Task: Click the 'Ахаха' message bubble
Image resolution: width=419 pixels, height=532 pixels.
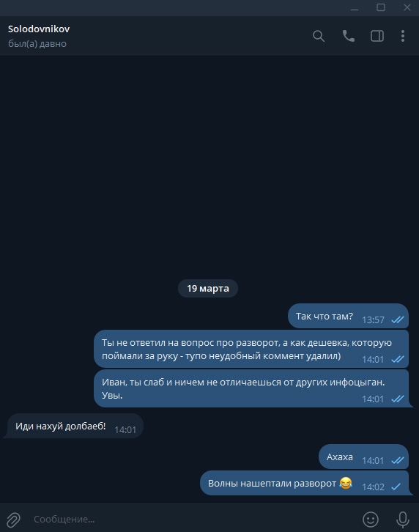Action: point(364,457)
